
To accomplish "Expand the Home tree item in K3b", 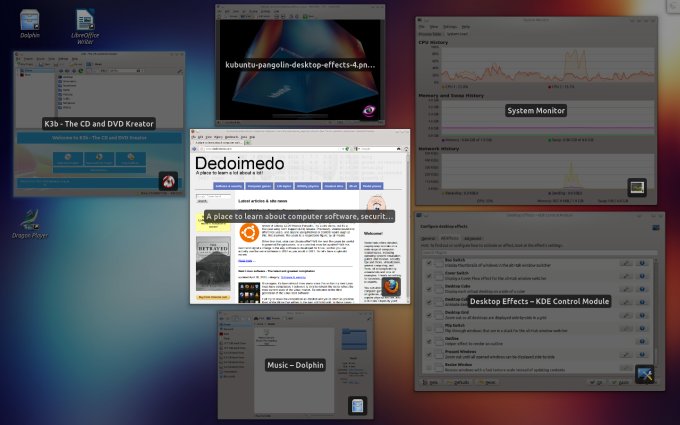I will click(19, 71).
